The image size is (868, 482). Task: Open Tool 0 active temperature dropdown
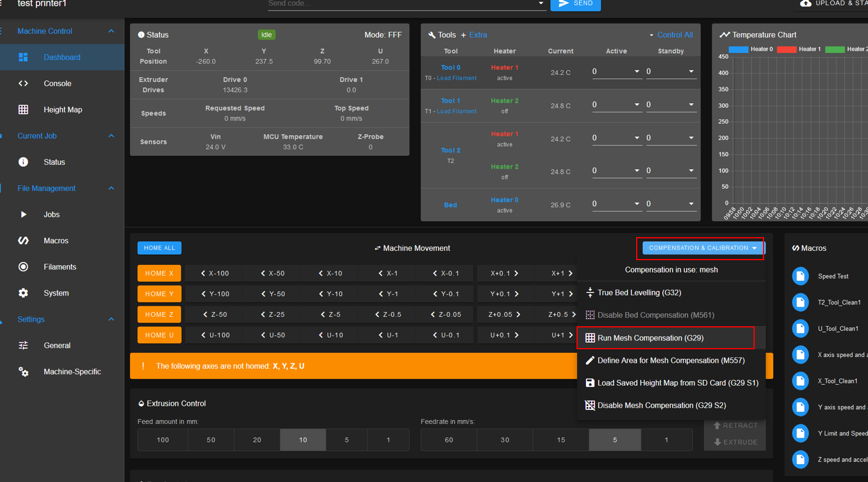click(x=637, y=71)
